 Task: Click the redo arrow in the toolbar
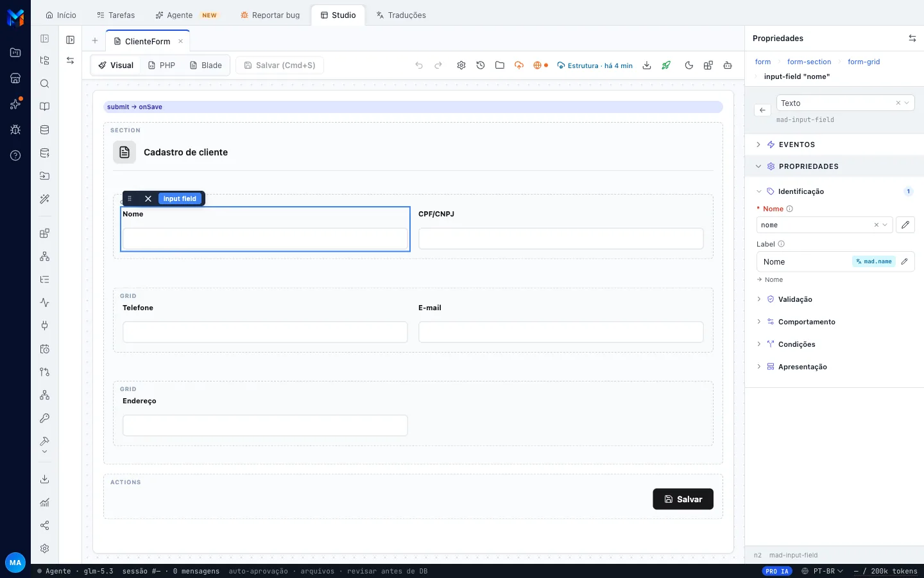(438, 66)
